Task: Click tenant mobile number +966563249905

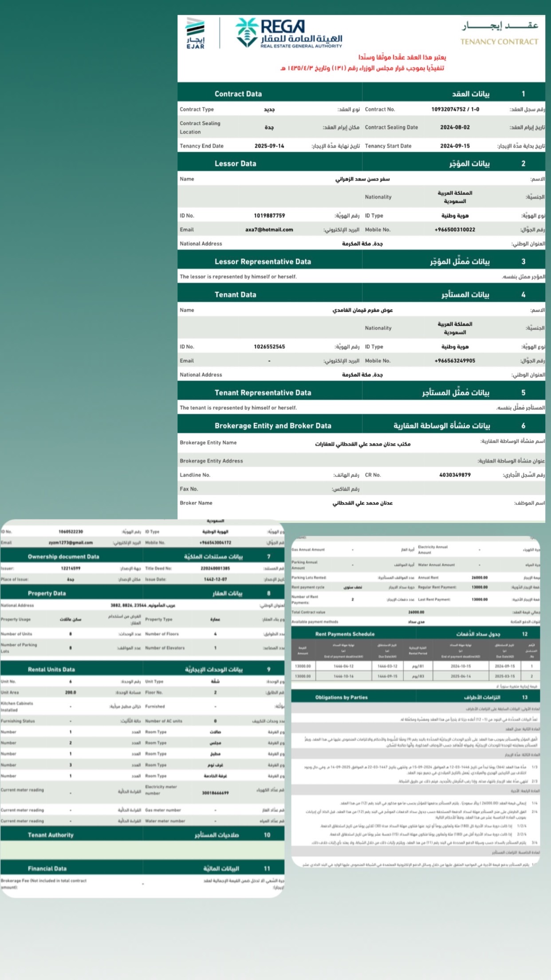Action: (455, 361)
